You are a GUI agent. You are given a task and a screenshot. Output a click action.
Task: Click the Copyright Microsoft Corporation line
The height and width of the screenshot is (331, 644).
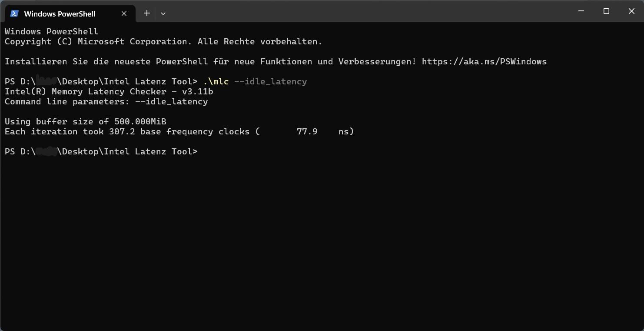tap(163, 42)
